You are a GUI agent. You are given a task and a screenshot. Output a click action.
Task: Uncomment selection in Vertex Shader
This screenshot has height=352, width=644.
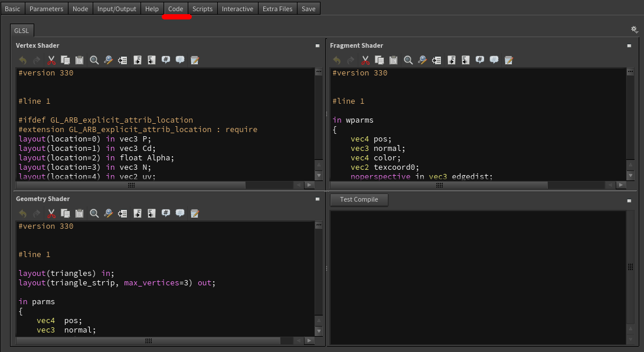180,60
